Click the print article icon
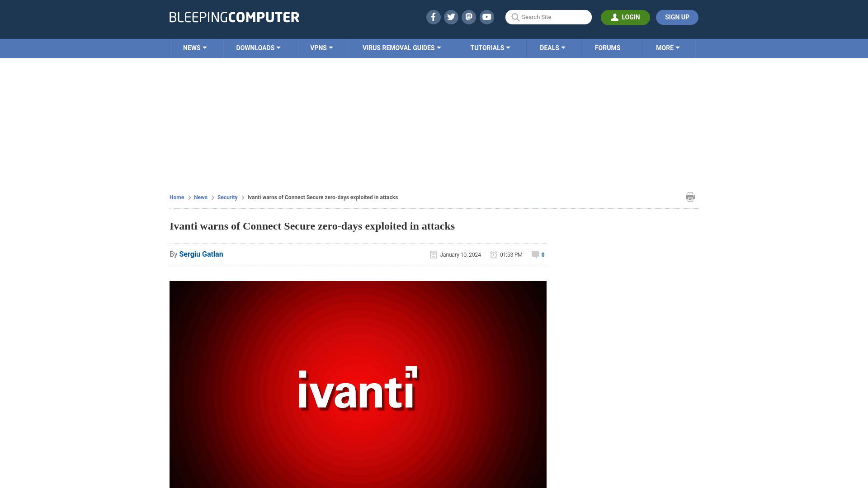This screenshot has height=488, width=868. coord(690,197)
